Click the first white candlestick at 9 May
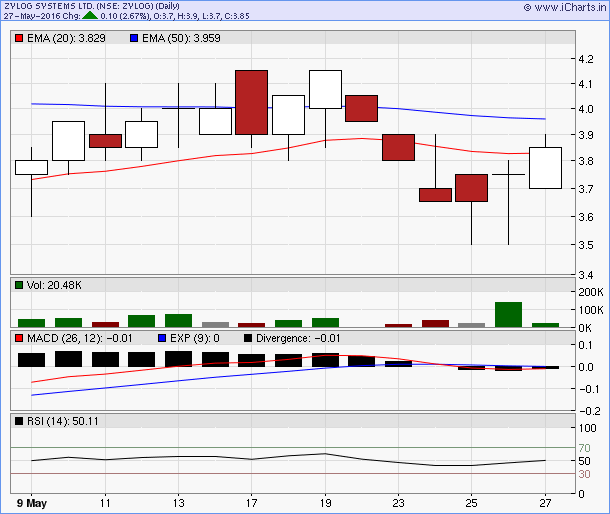The image size is (610, 514). pos(32,167)
